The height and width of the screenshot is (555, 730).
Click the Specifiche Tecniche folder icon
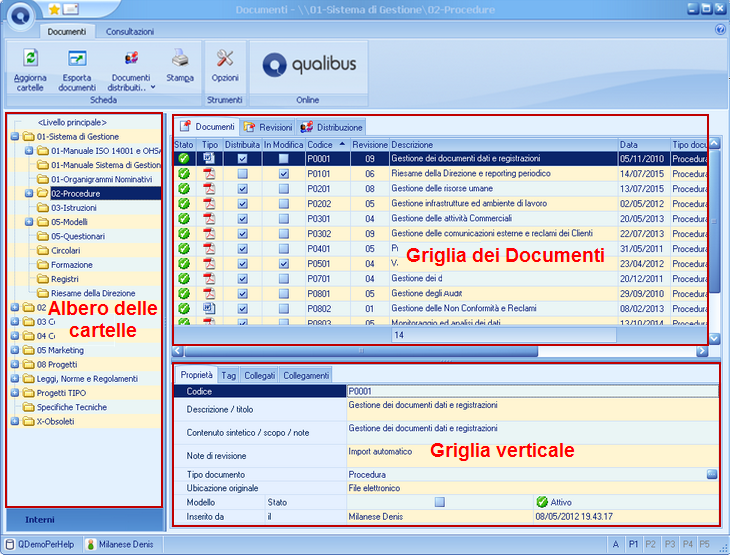pos(28,407)
